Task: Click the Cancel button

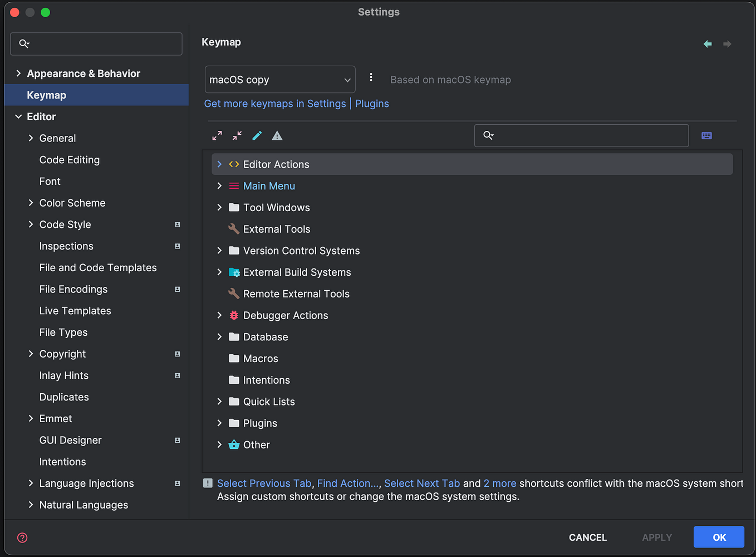Action: pyautogui.click(x=587, y=538)
